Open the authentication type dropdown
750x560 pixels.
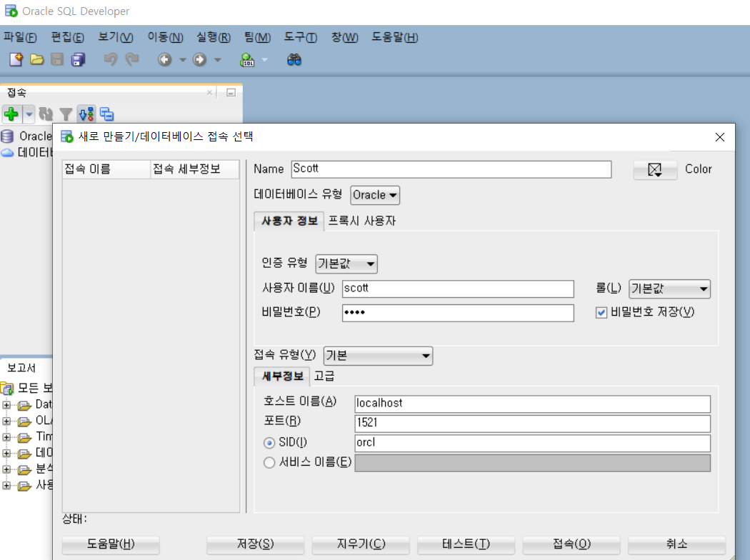pos(346,264)
